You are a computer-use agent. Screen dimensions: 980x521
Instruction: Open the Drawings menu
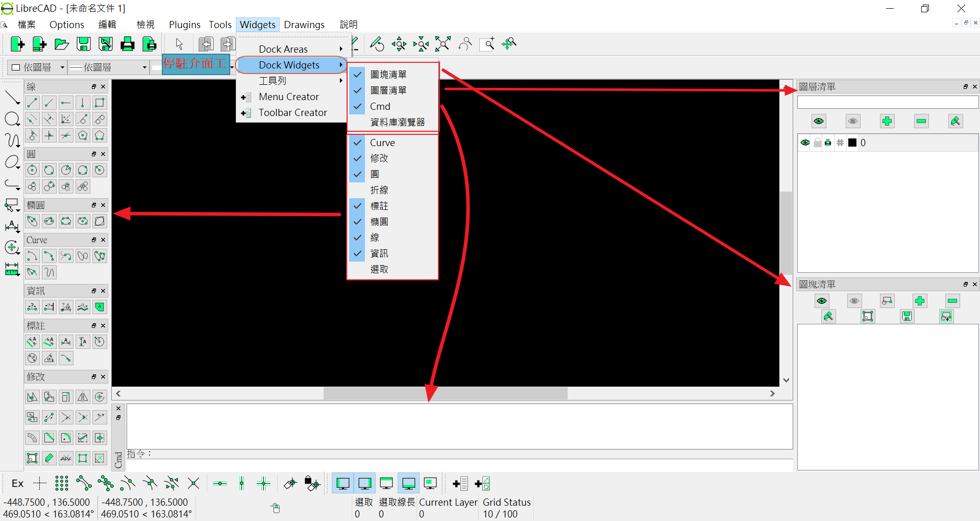pos(304,25)
